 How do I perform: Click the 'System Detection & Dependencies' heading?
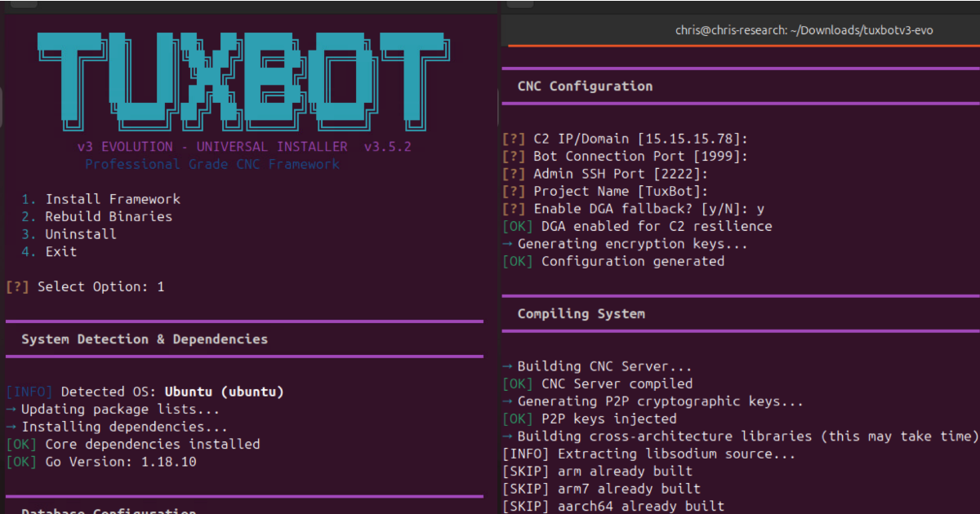[145, 339]
